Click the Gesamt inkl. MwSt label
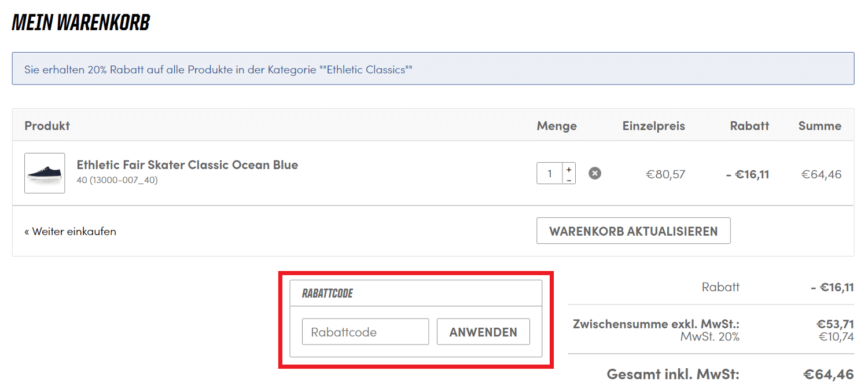This screenshot has height=388, width=868. point(673,374)
